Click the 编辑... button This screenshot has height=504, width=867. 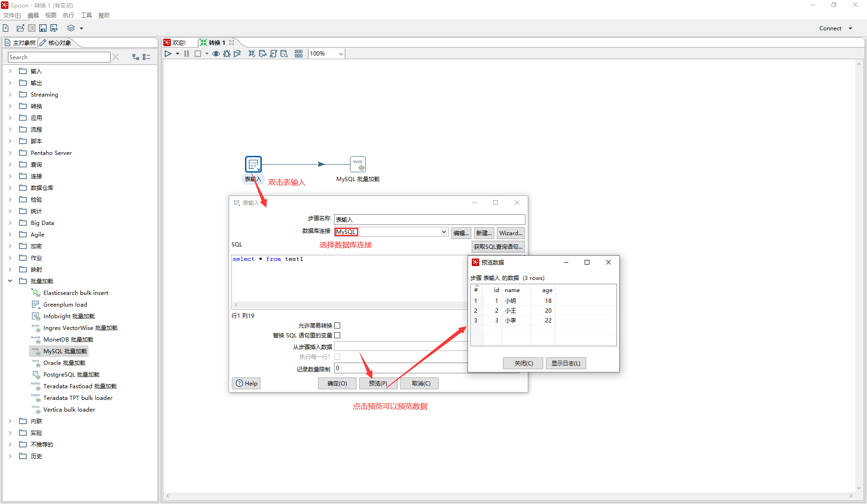click(x=461, y=233)
